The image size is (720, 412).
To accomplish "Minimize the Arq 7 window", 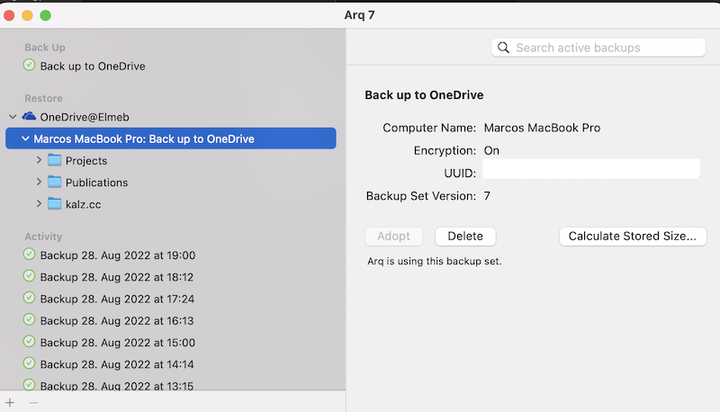I will [x=28, y=15].
